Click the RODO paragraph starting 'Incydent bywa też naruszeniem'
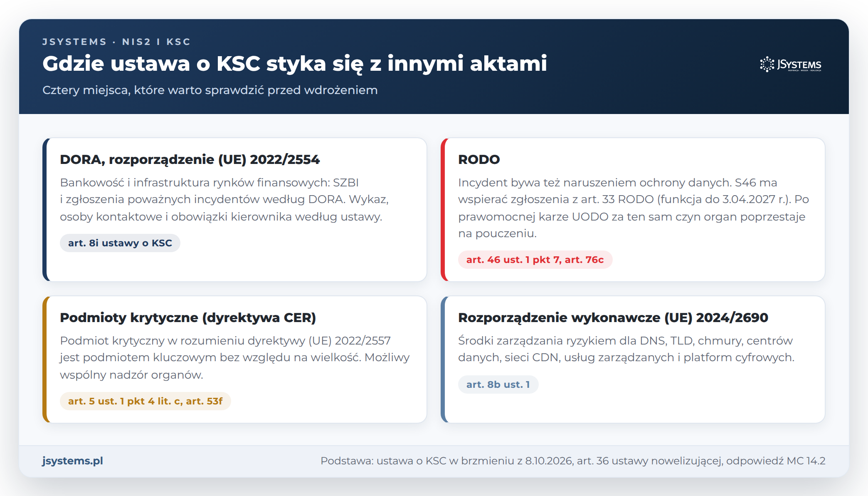Viewport: 868px width, 496px height. [x=634, y=208]
